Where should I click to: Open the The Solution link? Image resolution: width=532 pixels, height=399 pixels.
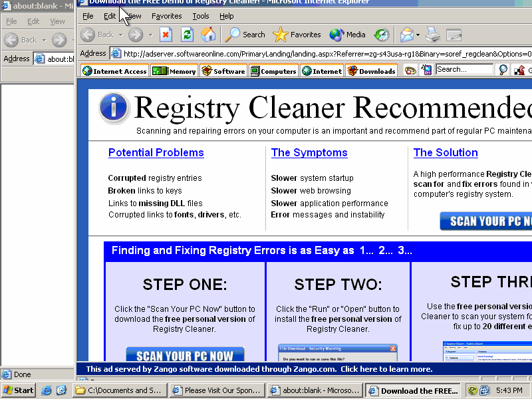tap(446, 153)
